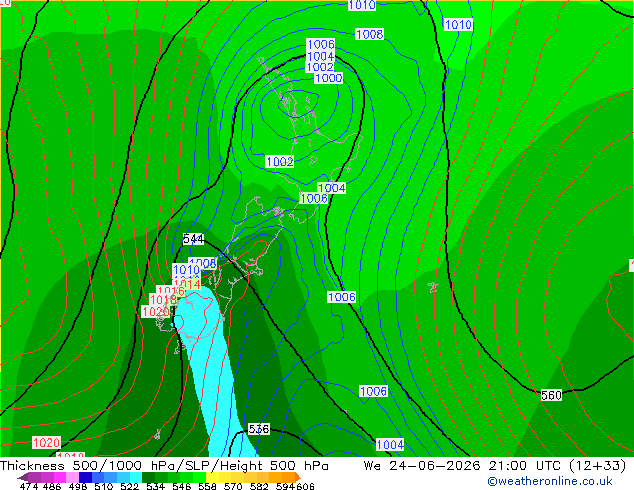Click the legend value 606
This screenshot has width=634, height=490.
coord(305,486)
